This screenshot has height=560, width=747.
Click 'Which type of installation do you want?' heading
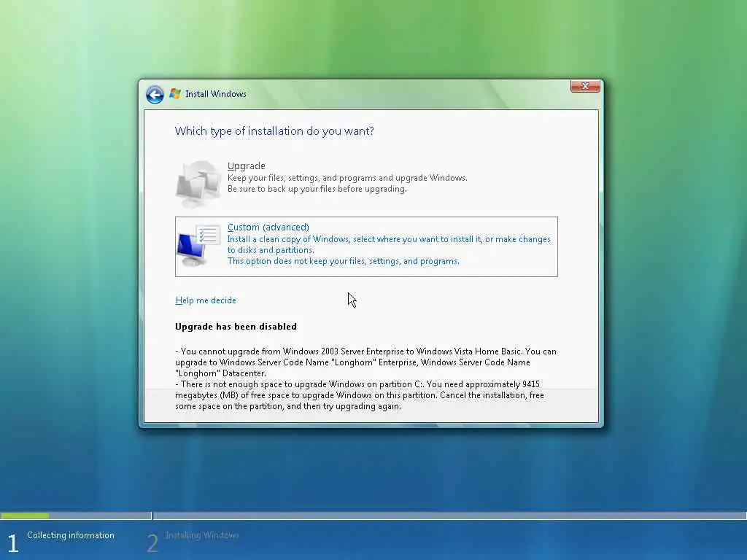[274, 131]
